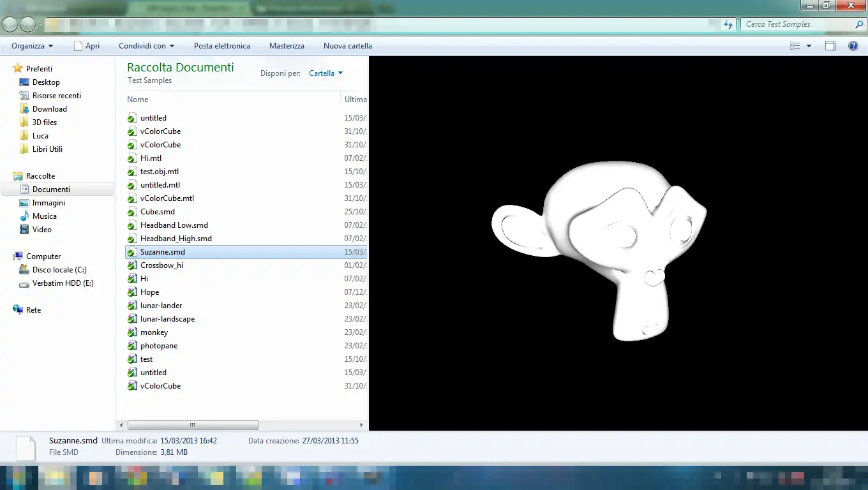Click the Download folder icon
The width and height of the screenshot is (868, 490).
click(24, 108)
